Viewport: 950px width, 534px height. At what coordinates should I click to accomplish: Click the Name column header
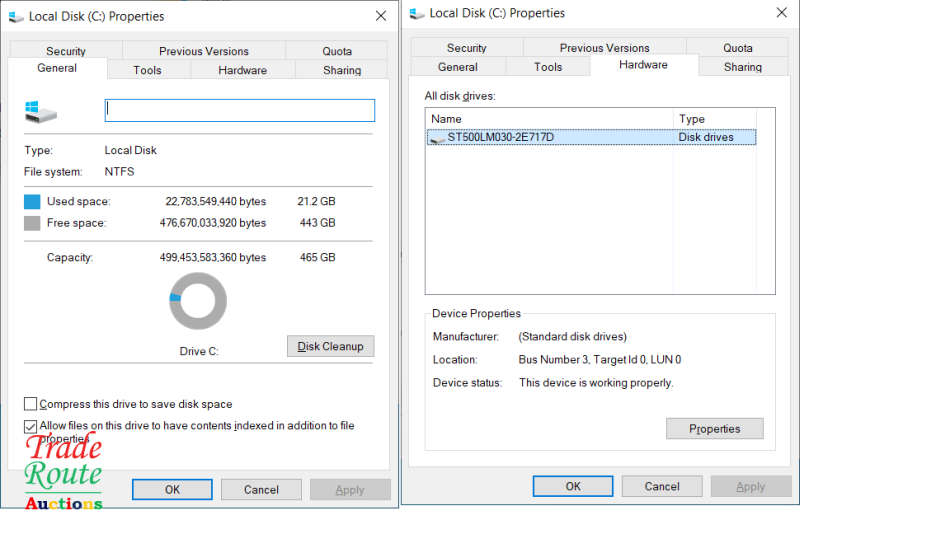click(x=550, y=119)
